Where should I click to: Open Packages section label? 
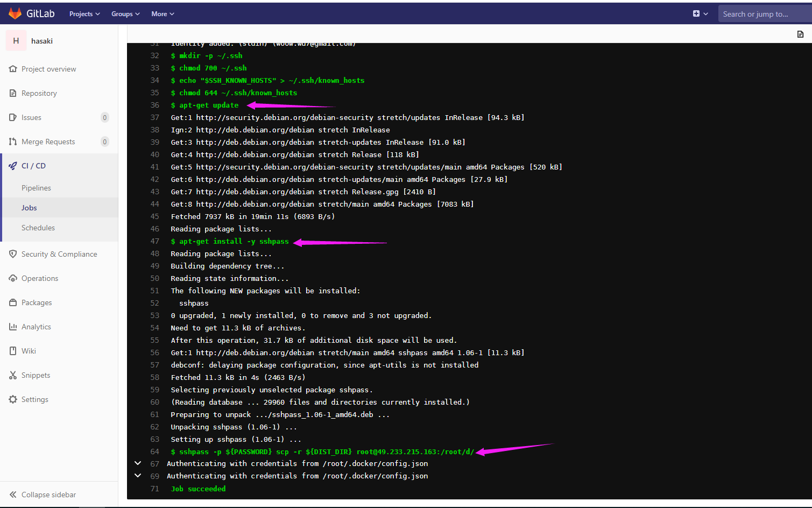[37, 302]
